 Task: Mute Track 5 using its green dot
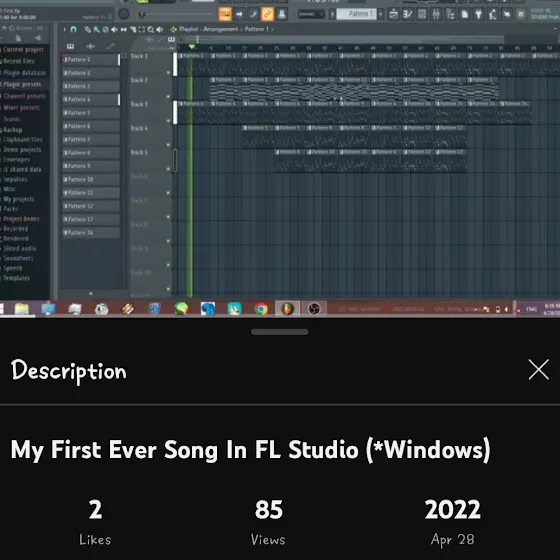click(x=168, y=169)
